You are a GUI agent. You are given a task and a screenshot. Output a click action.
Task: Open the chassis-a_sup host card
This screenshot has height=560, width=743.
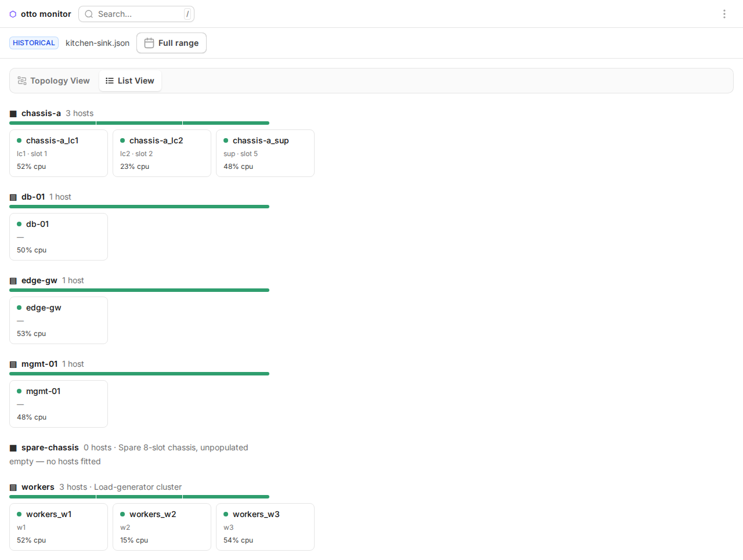(265, 153)
